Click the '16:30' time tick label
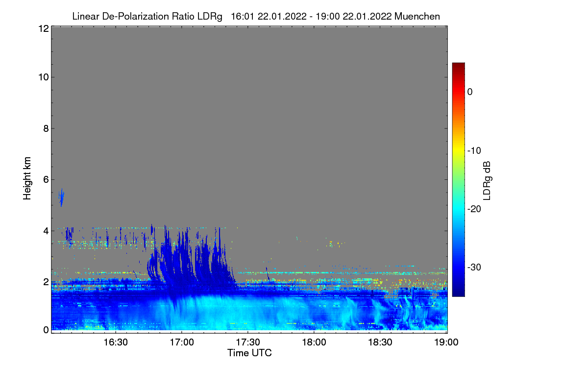The image size is (588, 392). [116, 342]
